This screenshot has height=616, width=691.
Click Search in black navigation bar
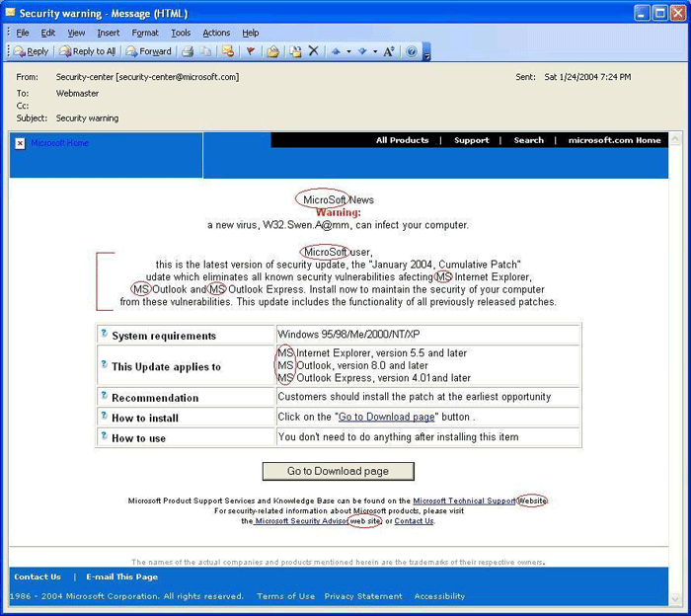pos(528,140)
